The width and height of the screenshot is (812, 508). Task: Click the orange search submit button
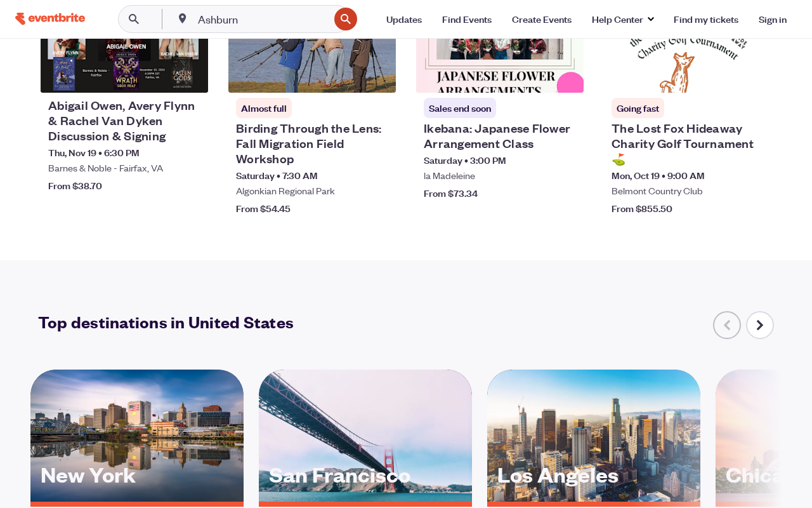pyautogui.click(x=346, y=19)
